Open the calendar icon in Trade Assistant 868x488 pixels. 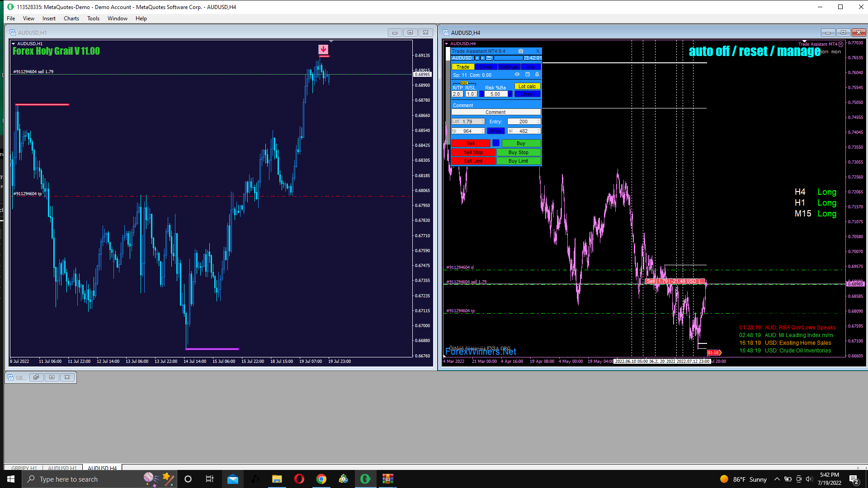[x=527, y=75]
